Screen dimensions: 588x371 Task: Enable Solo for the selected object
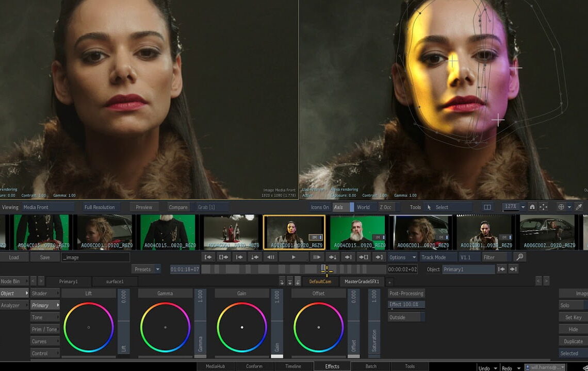tap(573, 306)
